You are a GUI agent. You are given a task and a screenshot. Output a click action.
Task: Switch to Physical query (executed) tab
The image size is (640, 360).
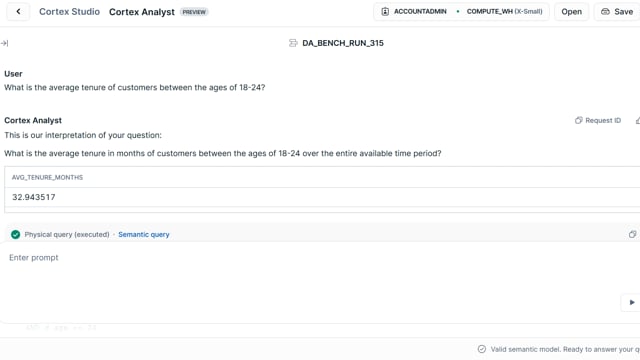[x=67, y=234]
